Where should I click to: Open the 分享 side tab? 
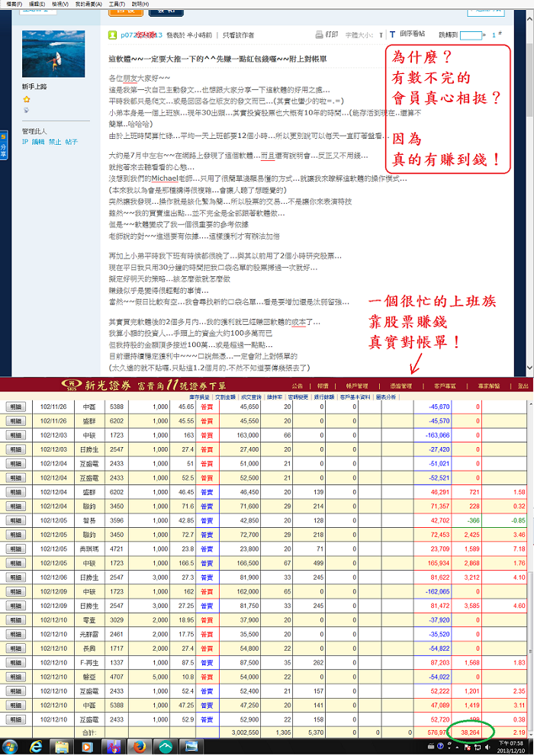[x=3, y=145]
